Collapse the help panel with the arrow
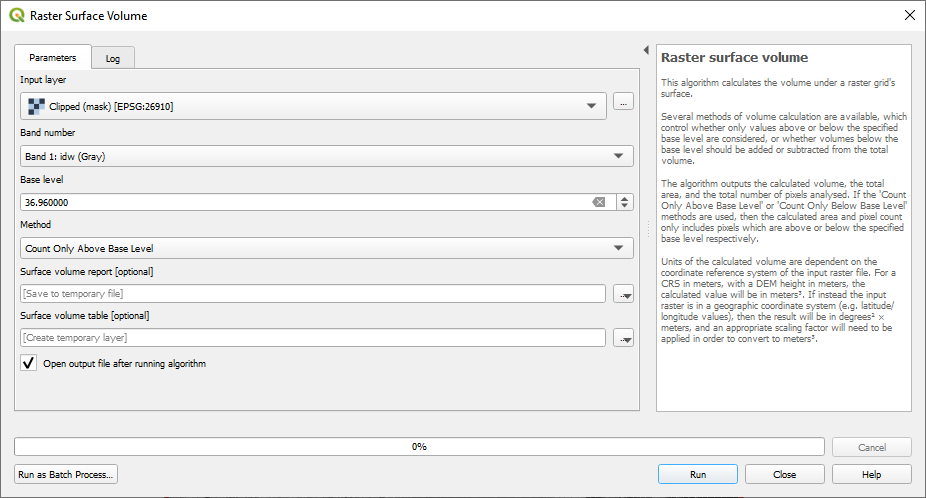Viewport: 926px width, 498px height. point(646,50)
